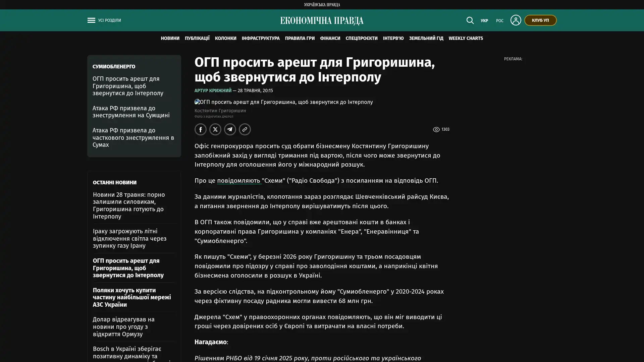This screenshot has height=362, width=644.
Task: Click the article headline
Action: [x=315, y=70]
